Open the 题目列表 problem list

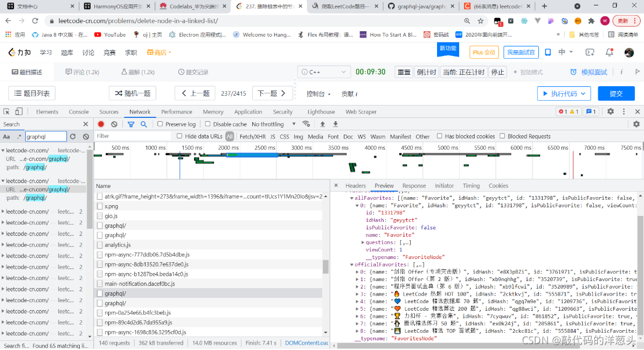[32, 94]
